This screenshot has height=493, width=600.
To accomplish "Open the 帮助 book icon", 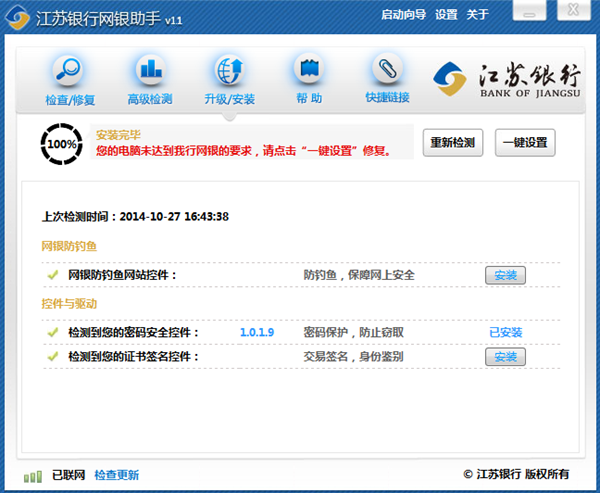I will point(309,69).
